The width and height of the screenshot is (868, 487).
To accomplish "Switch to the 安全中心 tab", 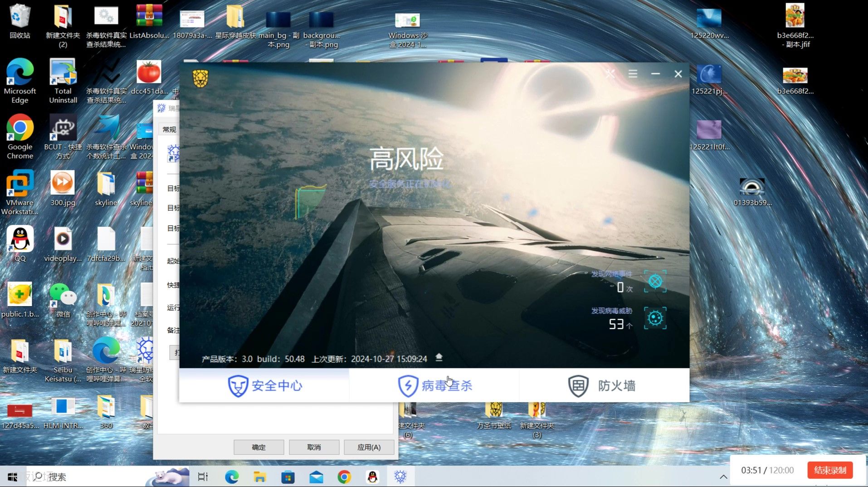I will 264,385.
